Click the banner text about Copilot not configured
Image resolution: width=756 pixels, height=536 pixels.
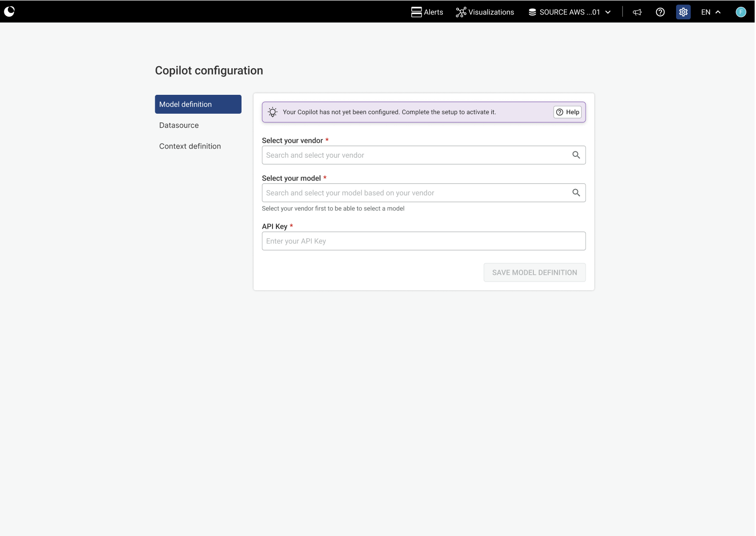pos(389,112)
